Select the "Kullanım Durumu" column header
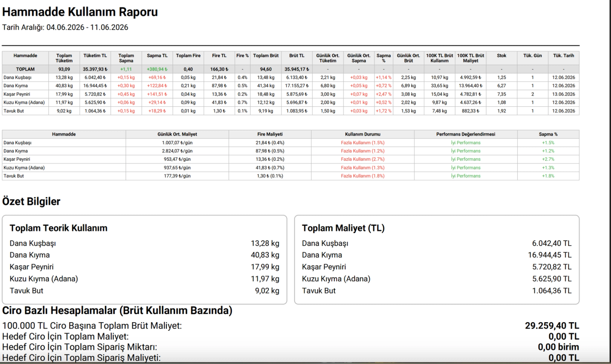 363,134
